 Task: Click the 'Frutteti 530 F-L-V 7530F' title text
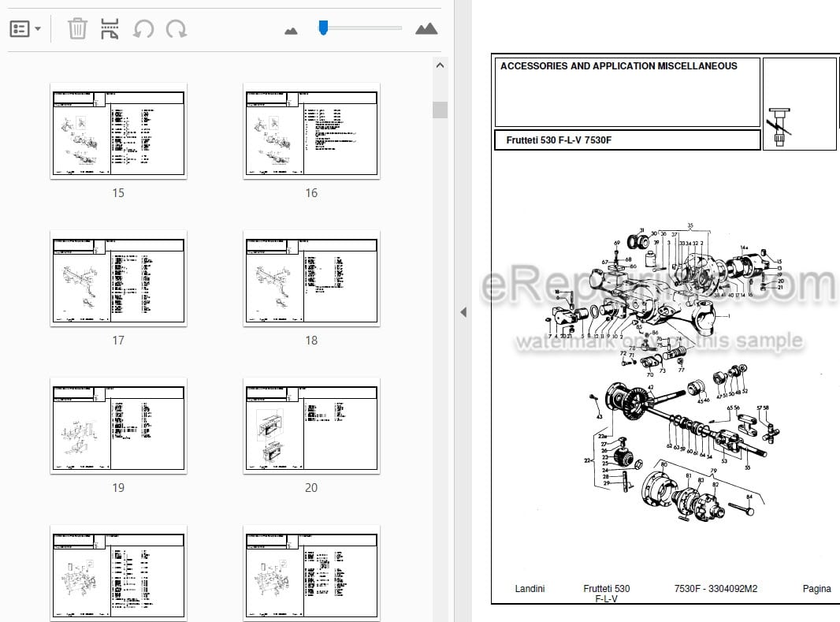[x=559, y=140]
